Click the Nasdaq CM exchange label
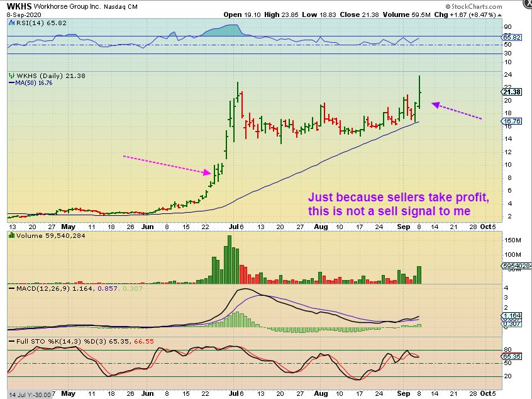The height and width of the screenshot is (399, 532). 121,6
